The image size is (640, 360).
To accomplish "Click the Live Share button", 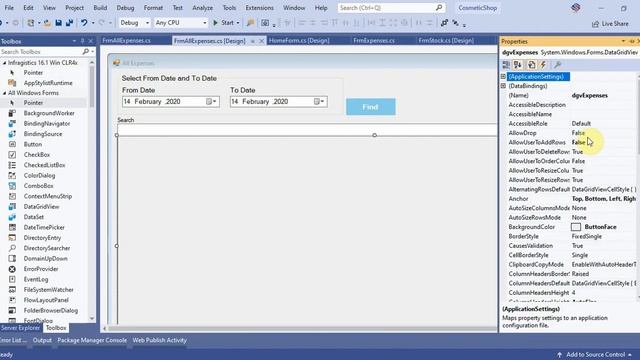I will (x=610, y=24).
